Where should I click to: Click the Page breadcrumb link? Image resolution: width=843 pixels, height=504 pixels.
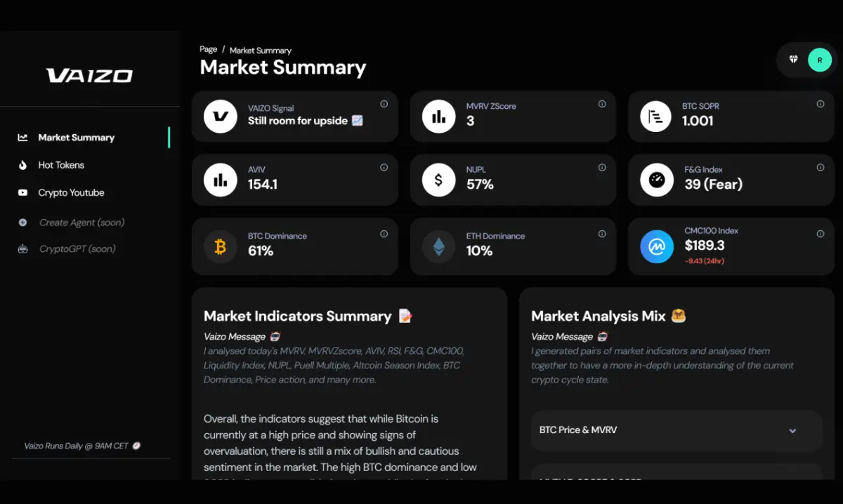[209, 49]
